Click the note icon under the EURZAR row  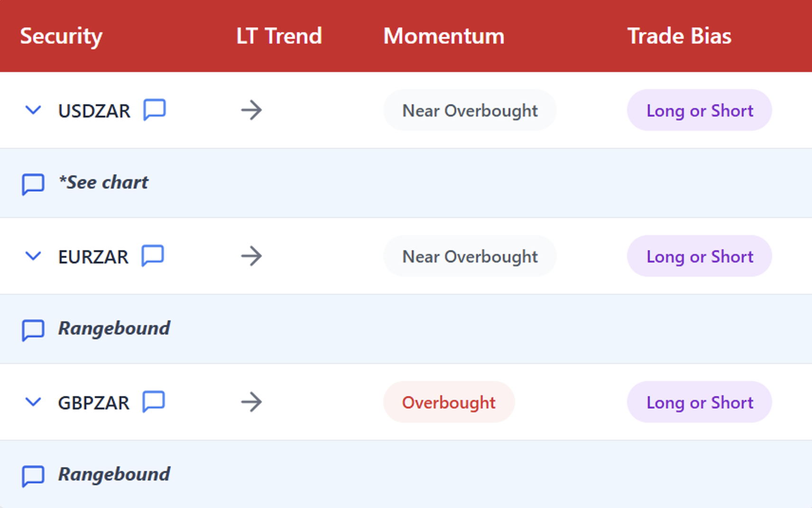pos(33,330)
